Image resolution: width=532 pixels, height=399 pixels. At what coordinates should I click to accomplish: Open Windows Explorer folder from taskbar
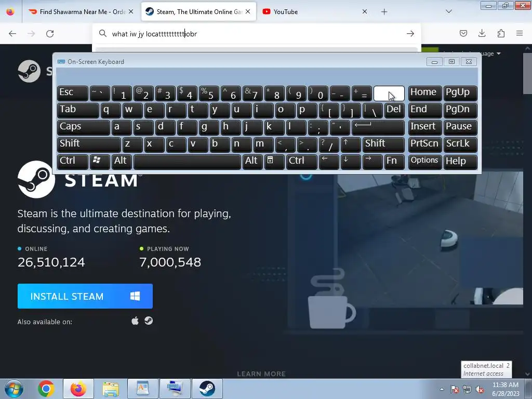click(x=111, y=389)
